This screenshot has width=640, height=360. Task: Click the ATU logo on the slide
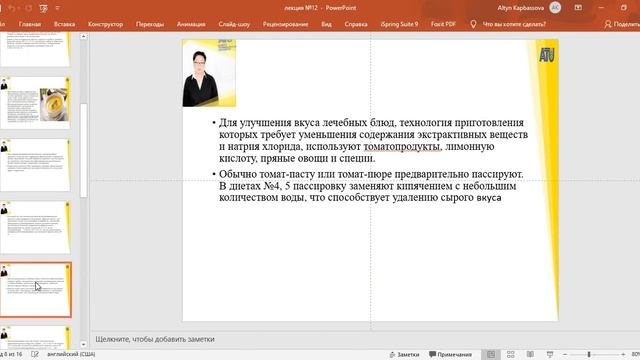[547, 55]
